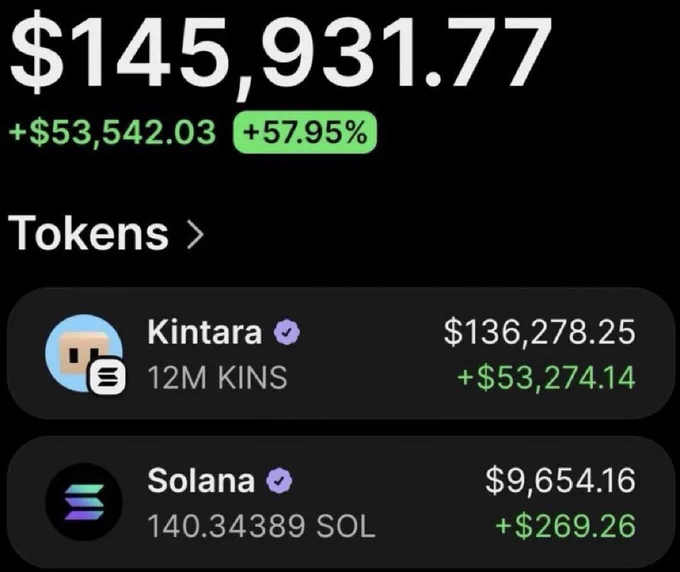Image resolution: width=680 pixels, height=572 pixels.
Task: Click Kintara's purple verified badge
Action: point(287,332)
